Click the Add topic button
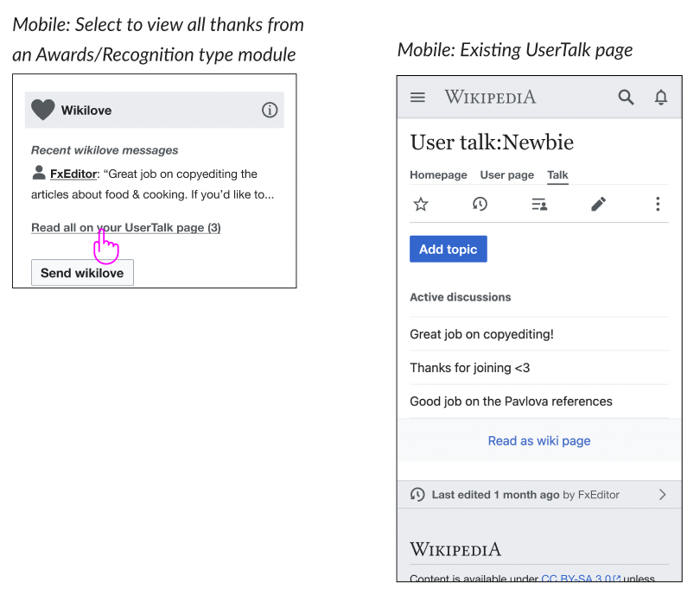Screen dimensions: 700x601 pos(449,249)
